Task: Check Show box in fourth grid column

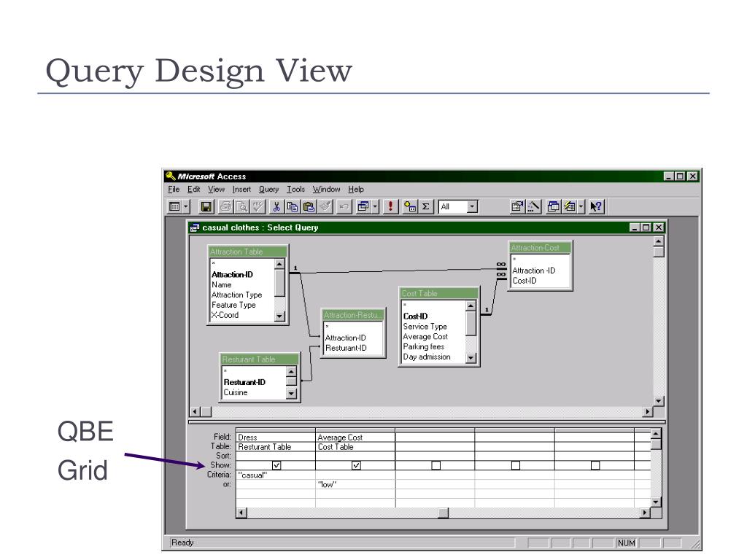Action: click(516, 465)
